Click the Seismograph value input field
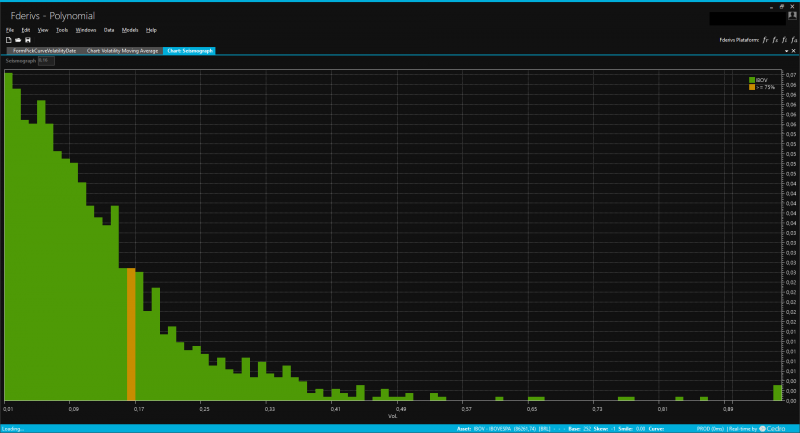 pos(45,61)
